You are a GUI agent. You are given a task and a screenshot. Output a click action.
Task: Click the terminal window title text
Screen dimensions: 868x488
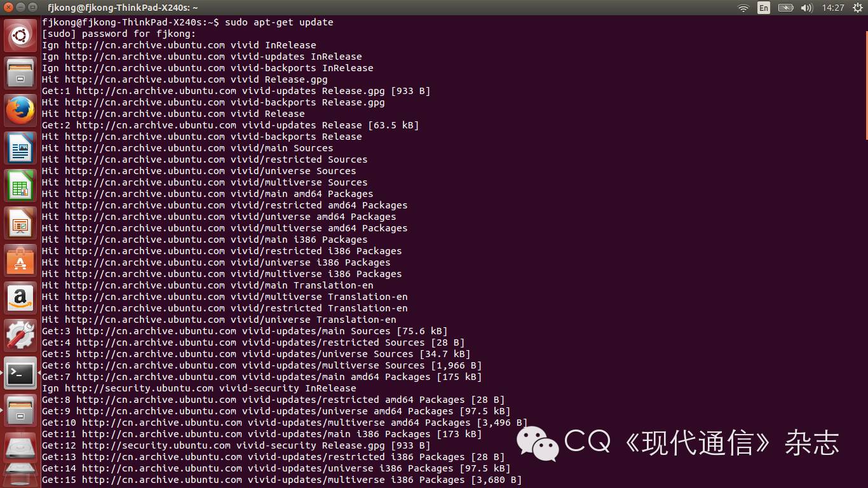coord(123,8)
